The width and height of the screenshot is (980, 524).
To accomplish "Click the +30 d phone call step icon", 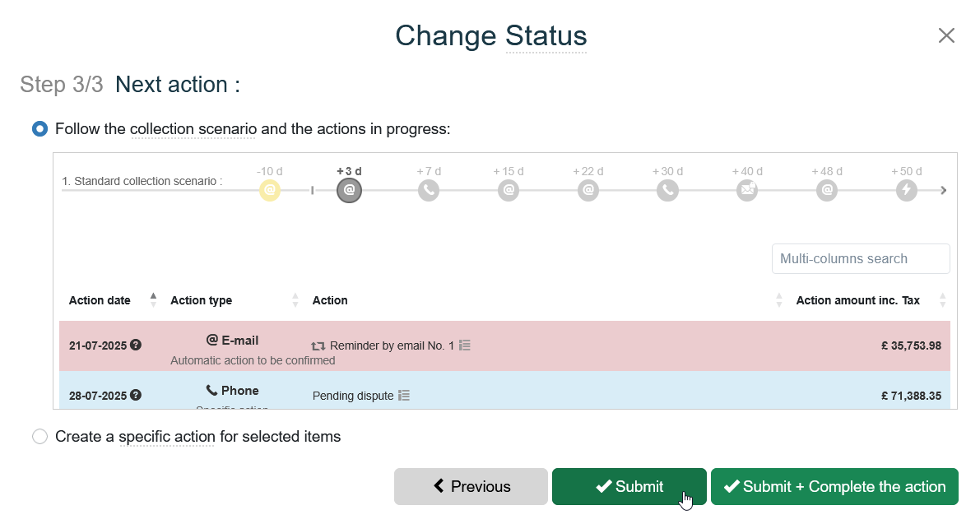I will (667, 191).
